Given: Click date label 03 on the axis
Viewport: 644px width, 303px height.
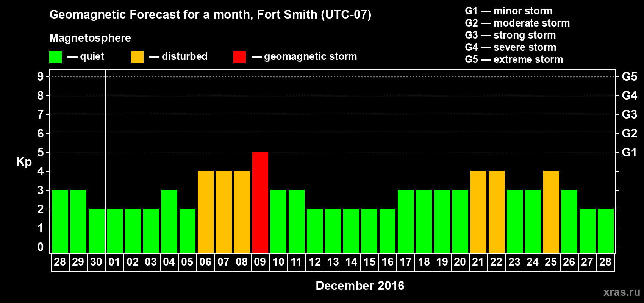Looking at the screenshot, I should point(151,262).
